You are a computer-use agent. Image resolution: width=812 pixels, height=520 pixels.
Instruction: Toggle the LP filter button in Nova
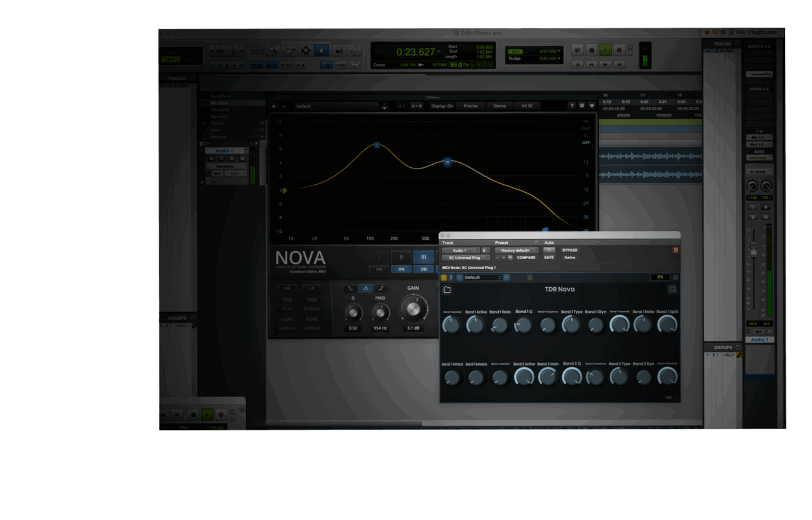[312, 288]
